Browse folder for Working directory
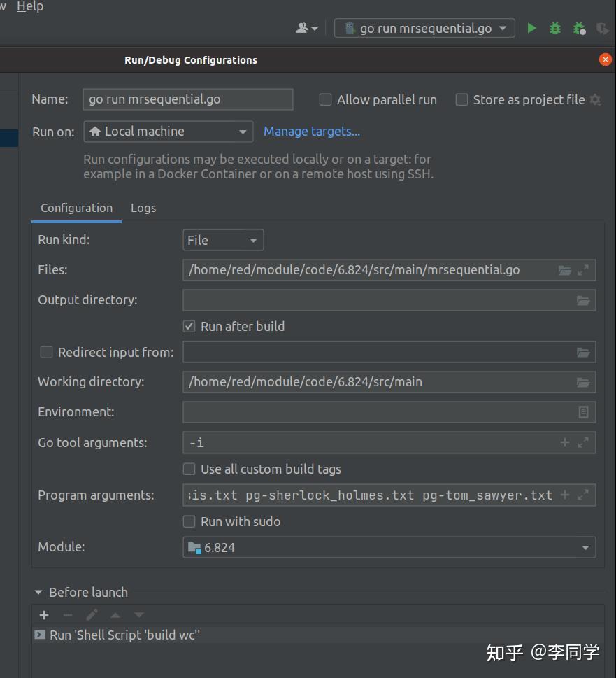Image resolution: width=616 pixels, height=678 pixels. coord(583,382)
